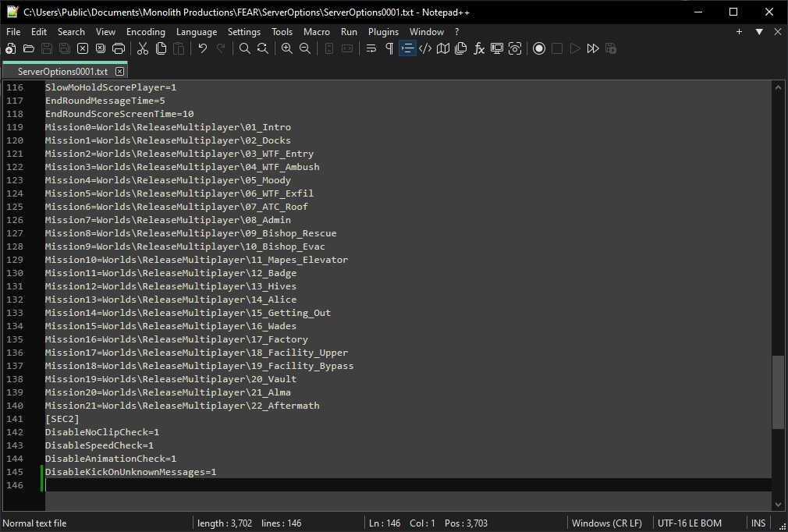788x532 pixels.
Task: Open the View menu
Action: pyautogui.click(x=105, y=32)
